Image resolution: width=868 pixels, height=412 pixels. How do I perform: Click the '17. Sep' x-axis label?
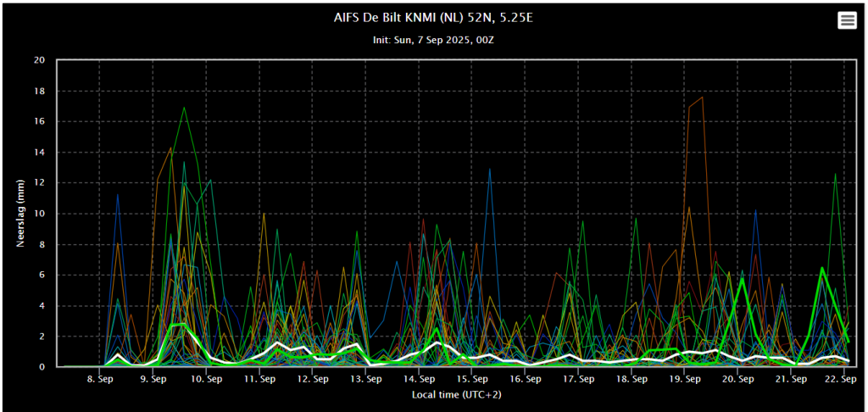tap(578, 379)
